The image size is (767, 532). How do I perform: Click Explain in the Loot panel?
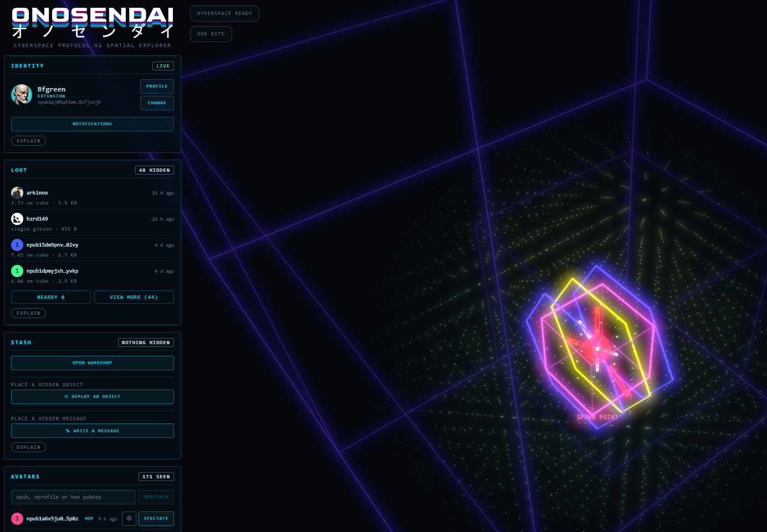(28, 313)
